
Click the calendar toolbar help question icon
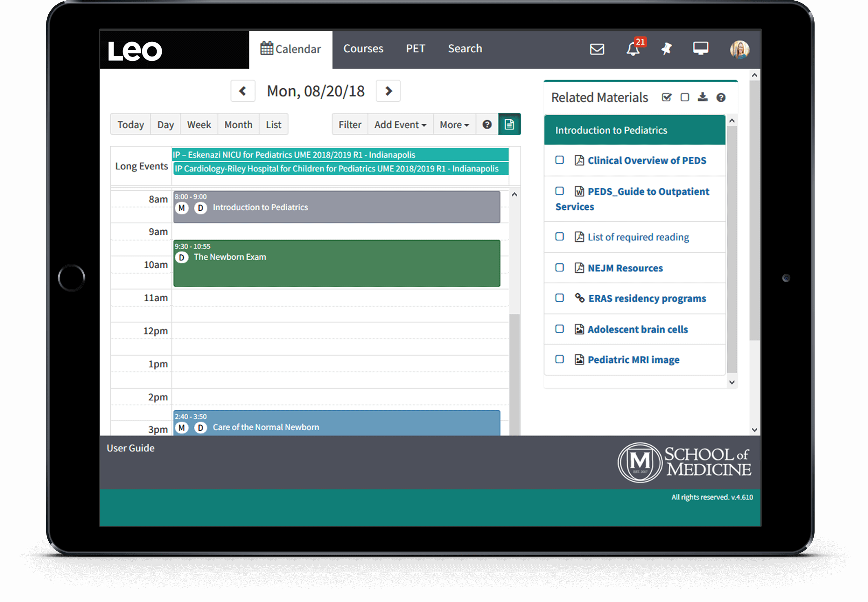click(487, 124)
